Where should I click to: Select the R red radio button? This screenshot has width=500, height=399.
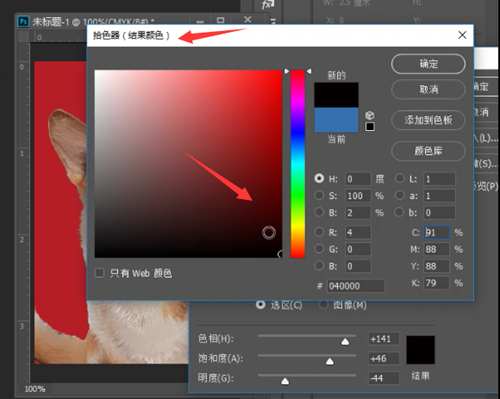click(x=319, y=232)
